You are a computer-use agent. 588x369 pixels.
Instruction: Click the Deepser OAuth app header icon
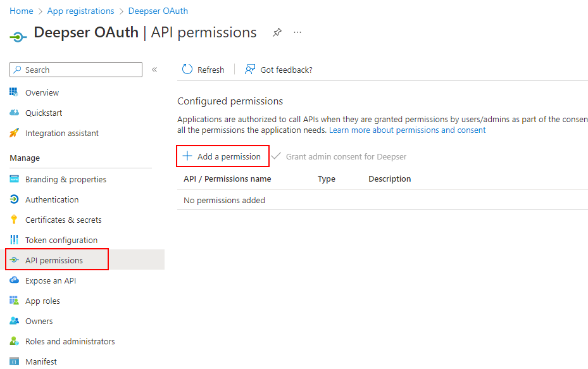tap(18, 37)
